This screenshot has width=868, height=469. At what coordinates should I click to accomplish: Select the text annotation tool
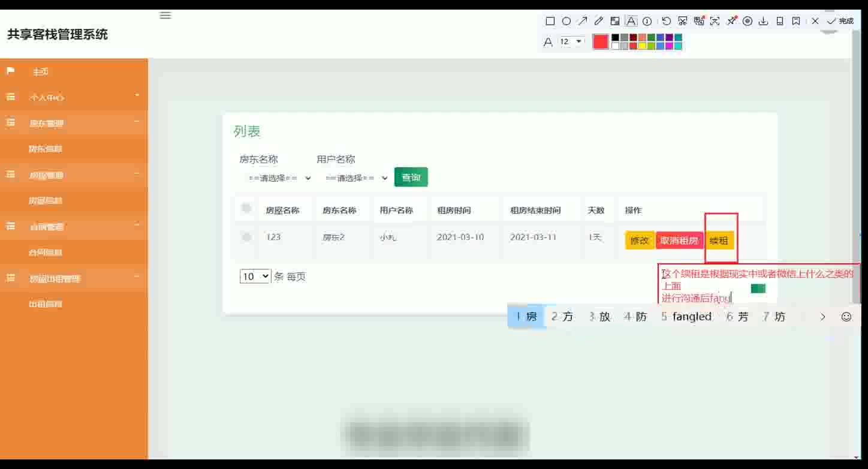tap(631, 21)
